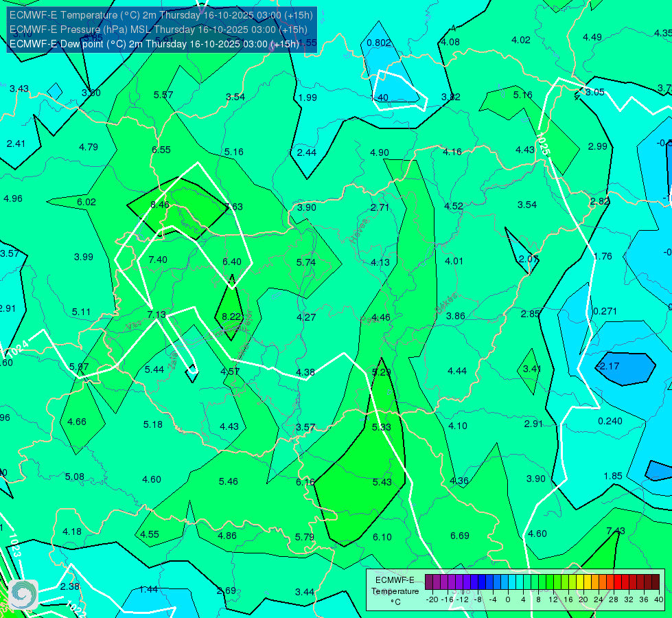Image resolution: width=672 pixels, height=618 pixels.
Task: Click the 2.17 temperature value
Action: [x=609, y=366]
